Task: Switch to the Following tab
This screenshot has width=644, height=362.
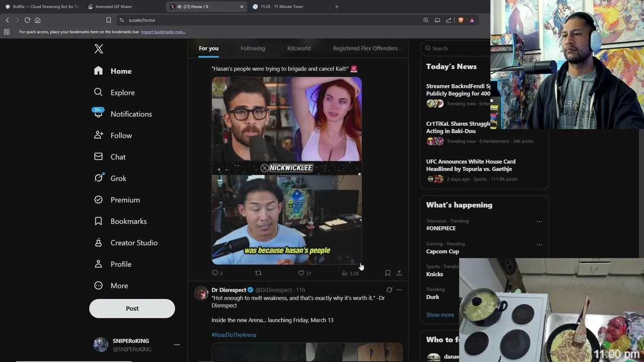Action: (253, 48)
